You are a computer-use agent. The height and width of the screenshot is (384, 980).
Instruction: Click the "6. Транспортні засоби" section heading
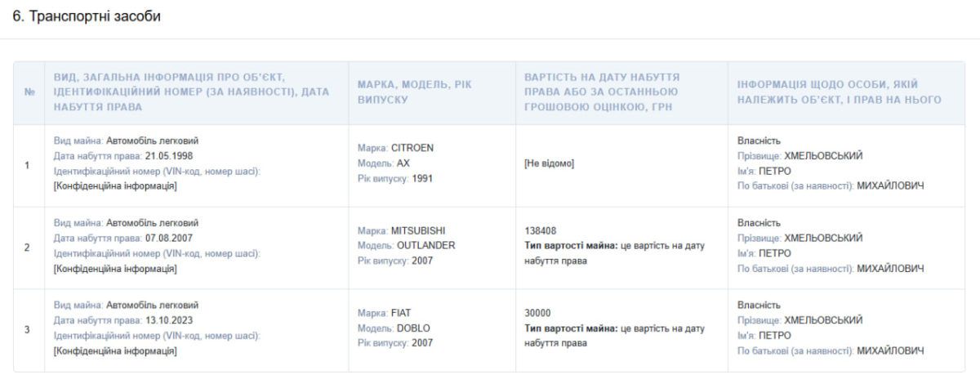click(x=86, y=16)
